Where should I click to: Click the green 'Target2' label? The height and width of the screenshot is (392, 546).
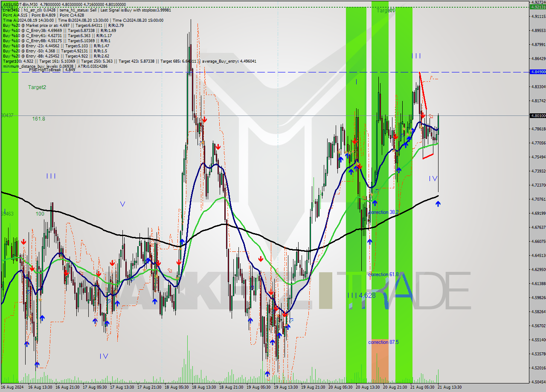37,87
